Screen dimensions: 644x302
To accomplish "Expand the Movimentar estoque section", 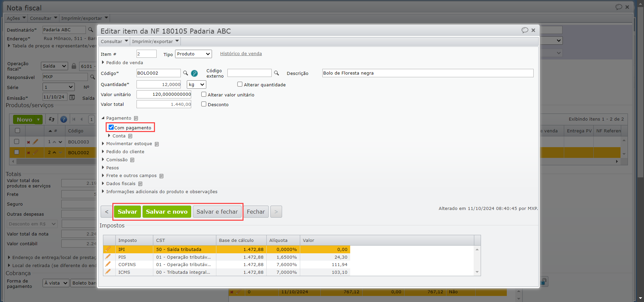I will coord(103,143).
